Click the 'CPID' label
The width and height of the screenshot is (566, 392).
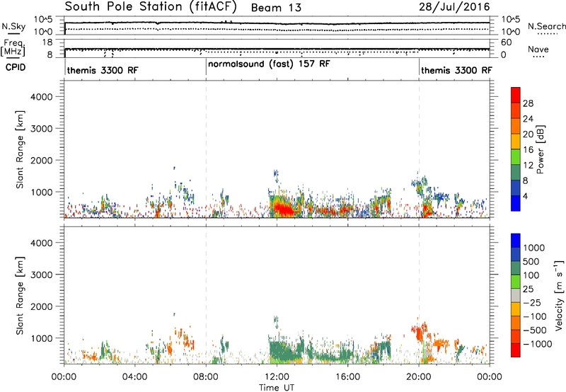(x=16, y=67)
